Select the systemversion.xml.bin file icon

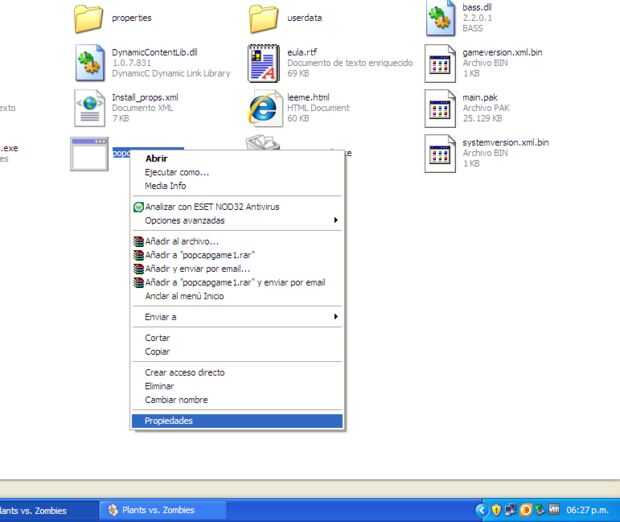point(440,154)
